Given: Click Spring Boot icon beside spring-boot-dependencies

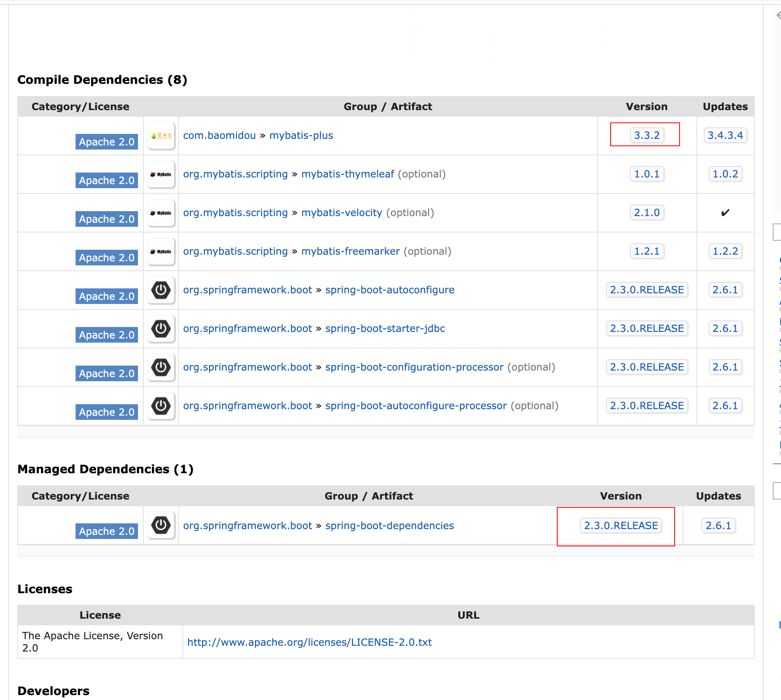Looking at the screenshot, I should (x=161, y=525).
